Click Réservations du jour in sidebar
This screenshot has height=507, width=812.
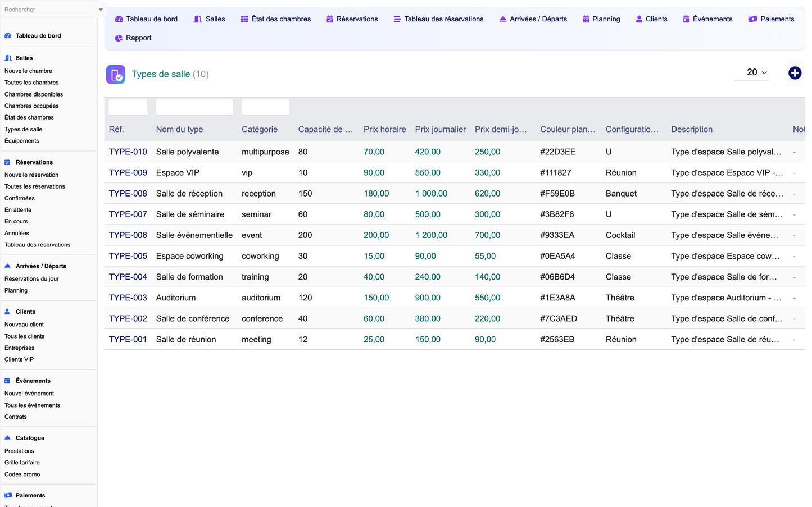click(x=31, y=279)
